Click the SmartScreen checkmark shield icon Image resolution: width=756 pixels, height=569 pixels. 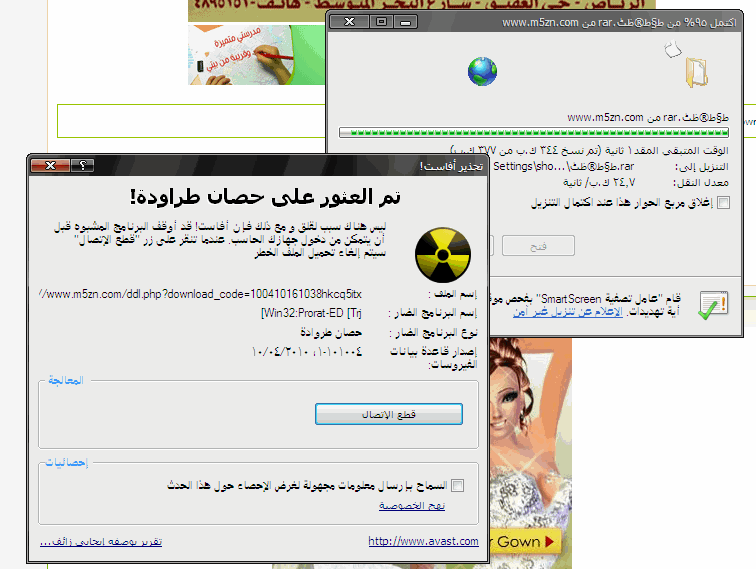point(713,305)
